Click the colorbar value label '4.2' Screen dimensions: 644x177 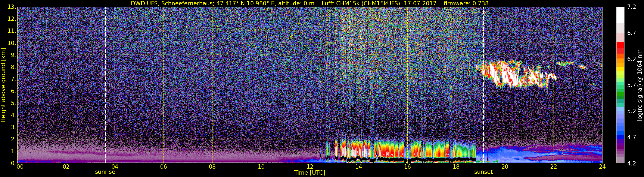click(x=632, y=163)
